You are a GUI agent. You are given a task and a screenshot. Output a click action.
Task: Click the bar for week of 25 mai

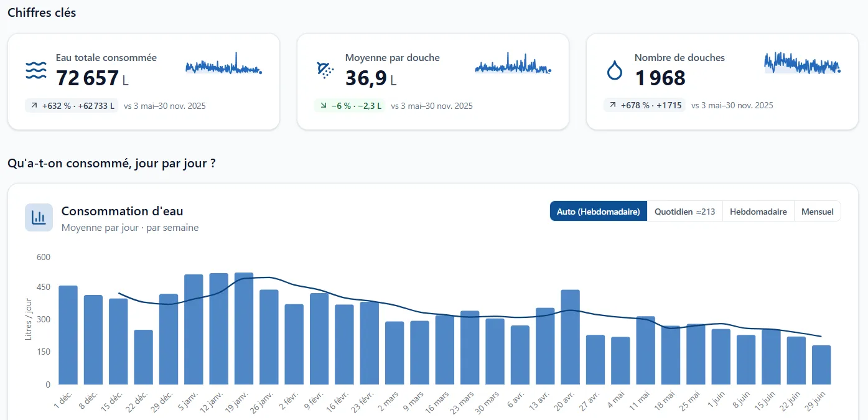[696, 355]
